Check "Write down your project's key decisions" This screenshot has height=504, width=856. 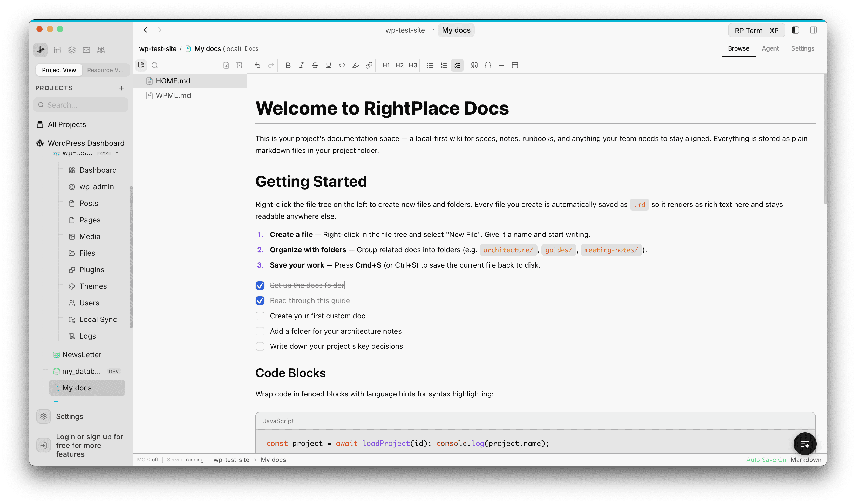click(x=260, y=346)
